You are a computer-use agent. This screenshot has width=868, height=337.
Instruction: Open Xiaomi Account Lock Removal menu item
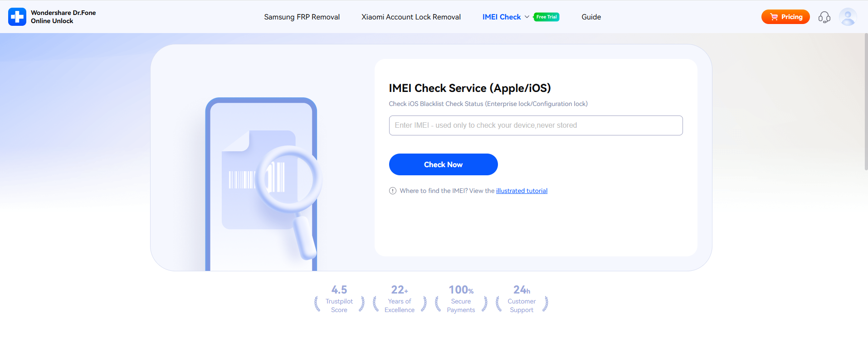tap(411, 17)
